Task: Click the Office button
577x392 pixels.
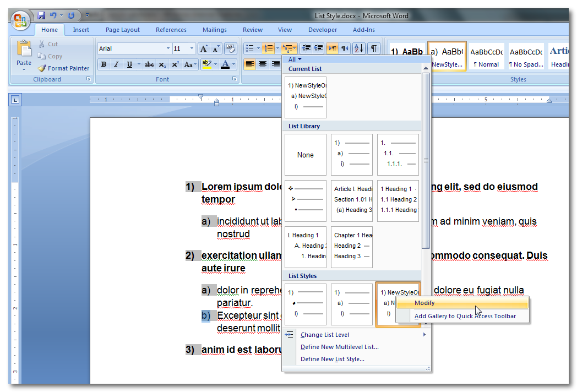Action: point(20,21)
